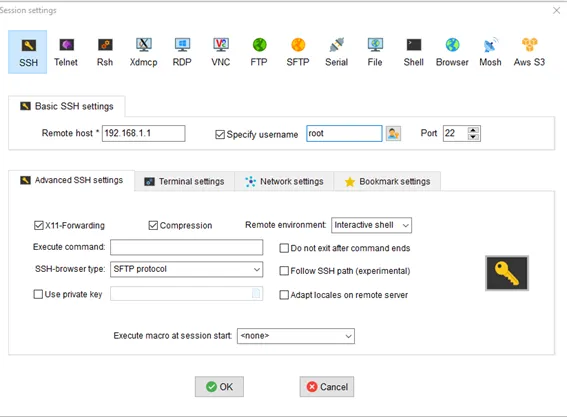Switch to the Terminal settings tab
This screenshot has height=417, width=567.
(184, 181)
